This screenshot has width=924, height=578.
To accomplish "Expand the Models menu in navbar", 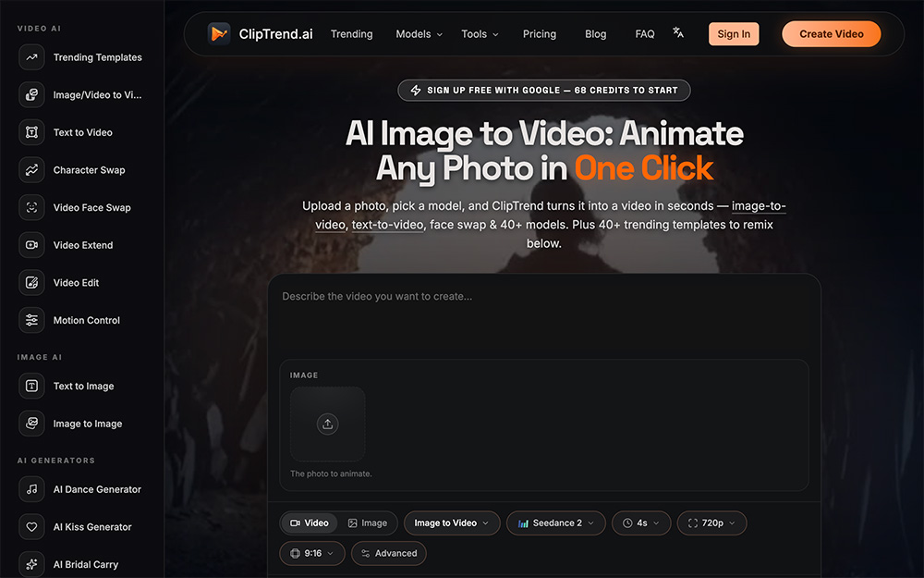I will pyautogui.click(x=419, y=34).
